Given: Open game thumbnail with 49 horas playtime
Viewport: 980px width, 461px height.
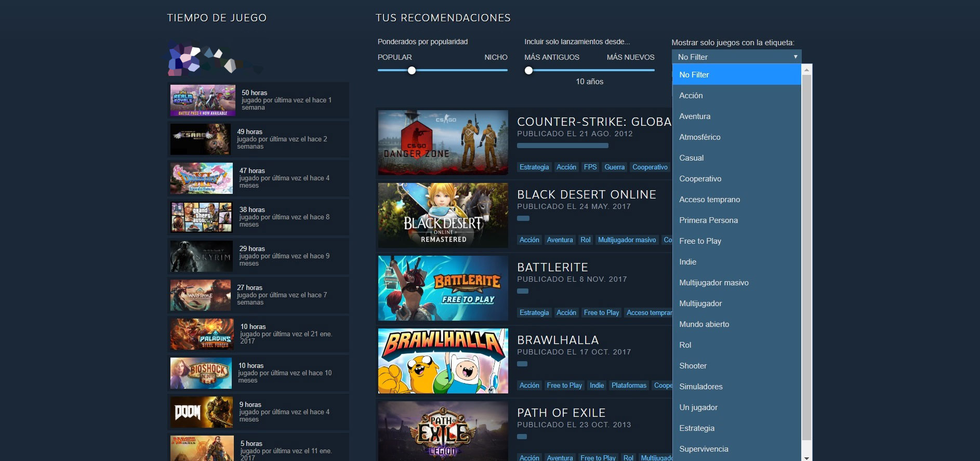Looking at the screenshot, I should [x=200, y=139].
